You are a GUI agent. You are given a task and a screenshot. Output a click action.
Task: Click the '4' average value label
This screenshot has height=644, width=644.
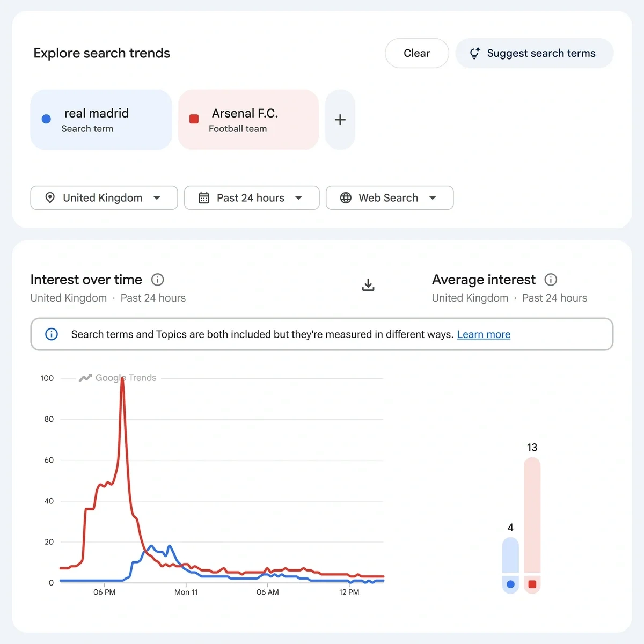[x=510, y=528]
